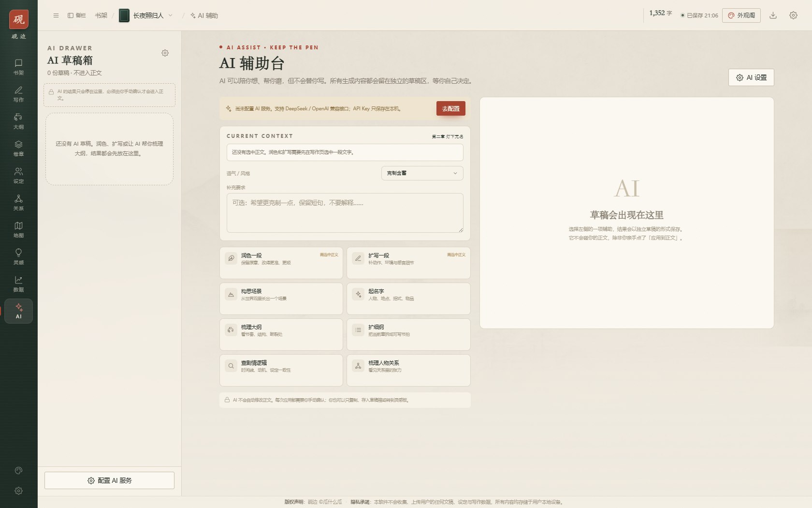Screen dimensions: 812x508
Task: Choose the 润色一段 polish card
Action: pos(281,263)
